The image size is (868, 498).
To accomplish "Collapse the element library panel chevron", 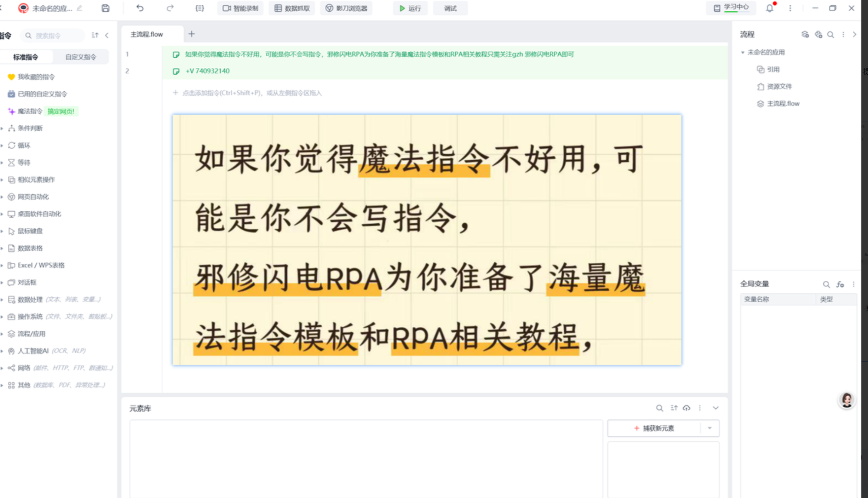I will 716,408.
